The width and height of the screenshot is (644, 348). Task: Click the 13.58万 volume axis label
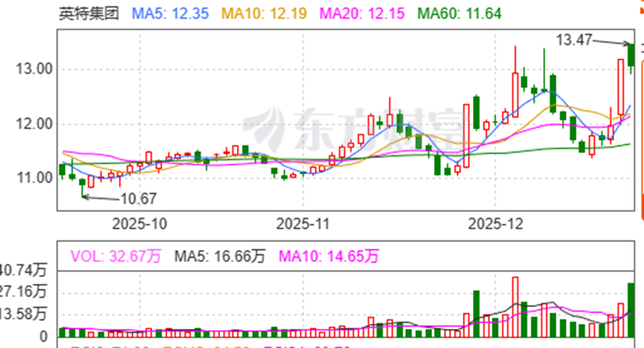pos(23,314)
